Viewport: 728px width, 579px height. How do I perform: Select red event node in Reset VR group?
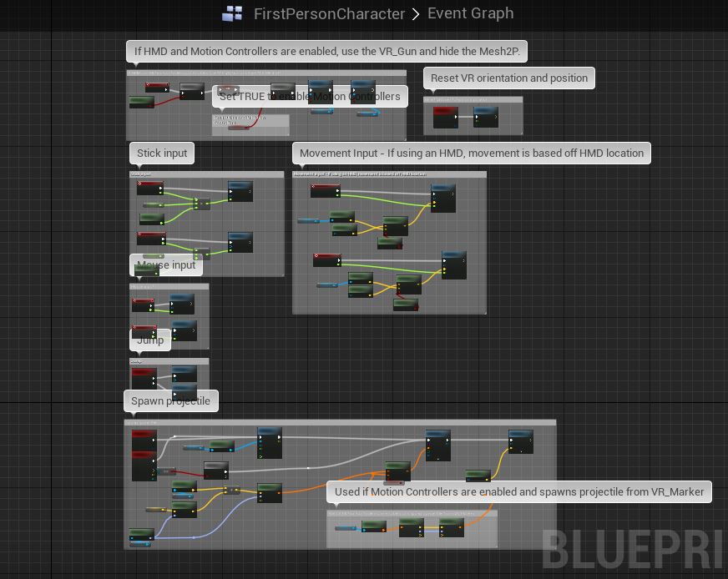(x=445, y=118)
